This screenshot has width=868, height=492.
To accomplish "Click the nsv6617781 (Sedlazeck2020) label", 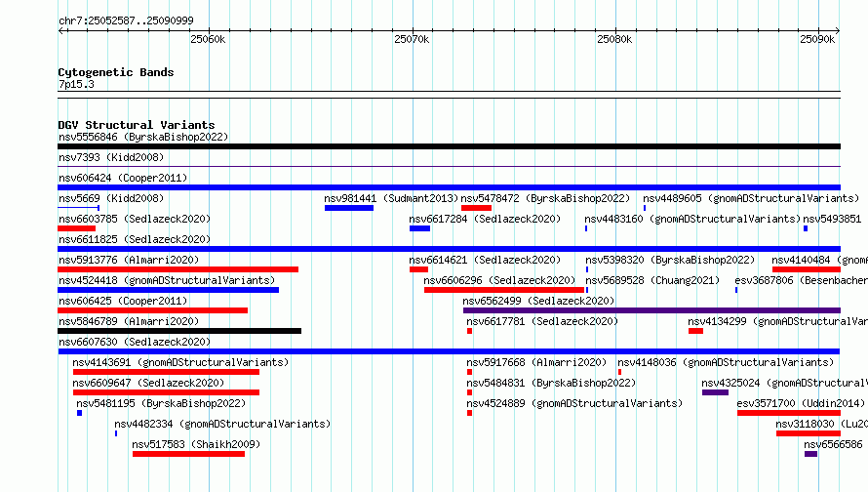I will [542, 321].
